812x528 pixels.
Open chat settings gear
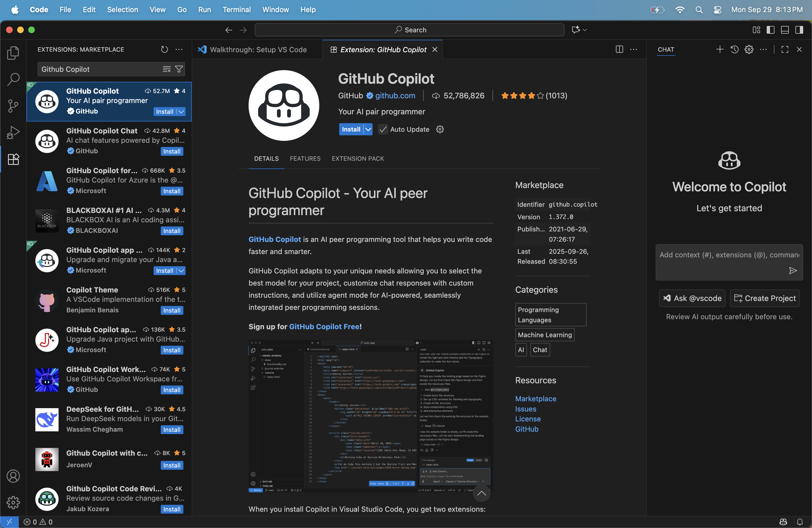coord(749,49)
